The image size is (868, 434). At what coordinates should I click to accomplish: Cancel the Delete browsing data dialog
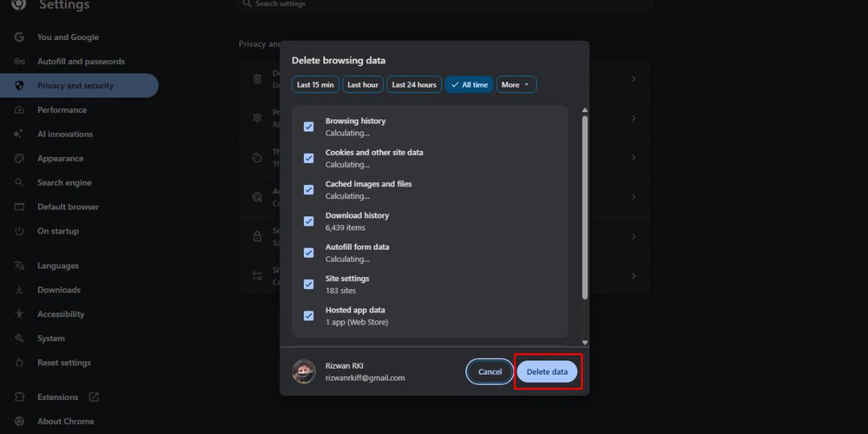pyautogui.click(x=490, y=371)
